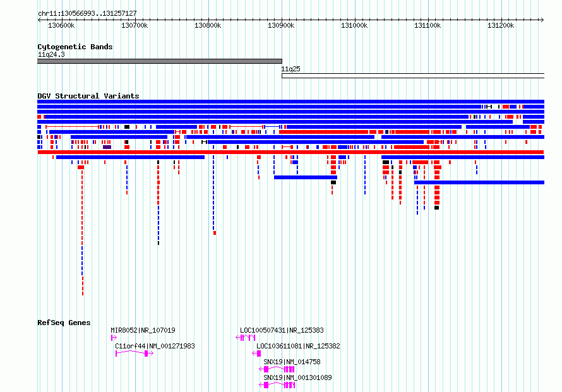562x392 pixels.
Task: Click the MIR8052 gene glyph arrow
Action: (x=114, y=338)
